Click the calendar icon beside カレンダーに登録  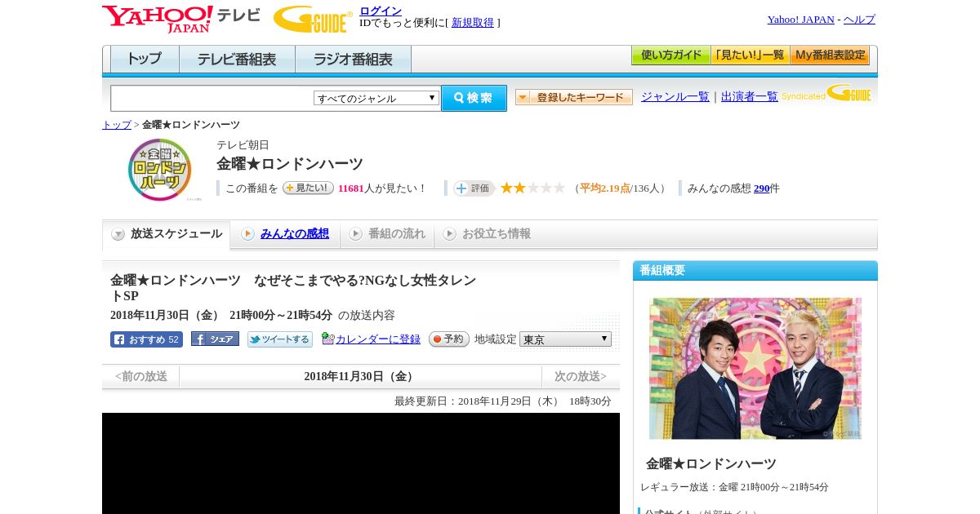click(x=327, y=338)
